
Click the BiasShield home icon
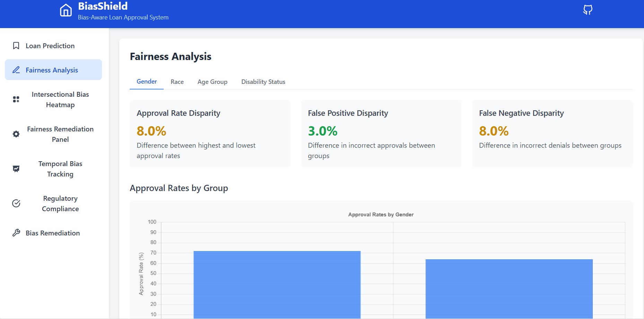tap(66, 10)
